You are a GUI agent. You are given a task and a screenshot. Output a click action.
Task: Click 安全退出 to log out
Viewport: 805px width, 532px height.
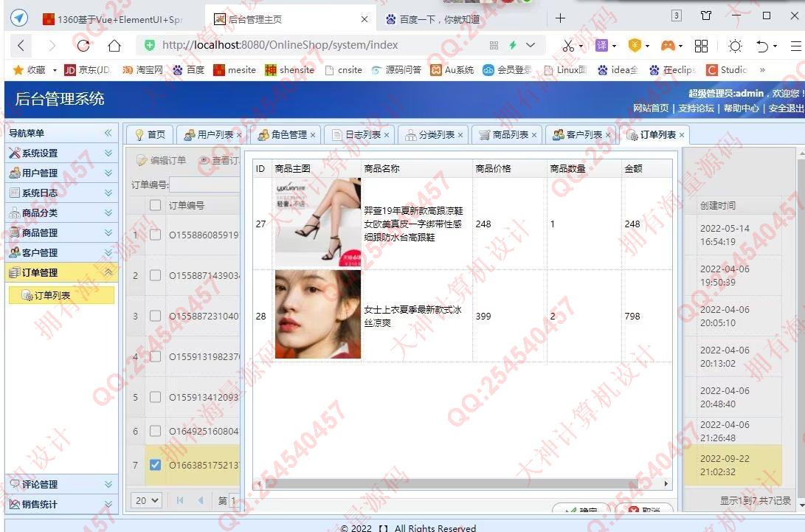pyautogui.click(x=786, y=108)
